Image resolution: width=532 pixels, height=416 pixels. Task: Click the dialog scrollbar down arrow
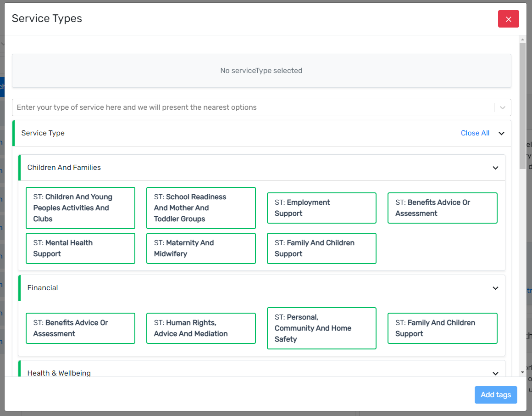point(522,371)
